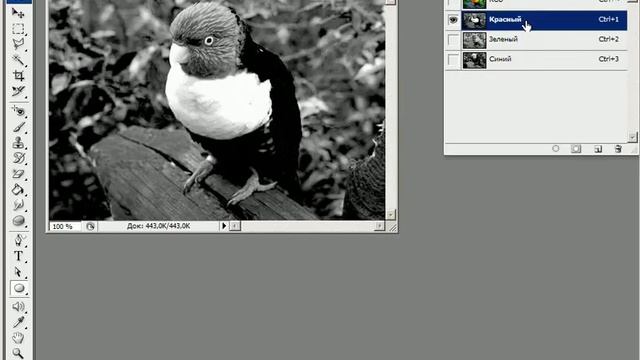Click the document size status text

(158, 226)
